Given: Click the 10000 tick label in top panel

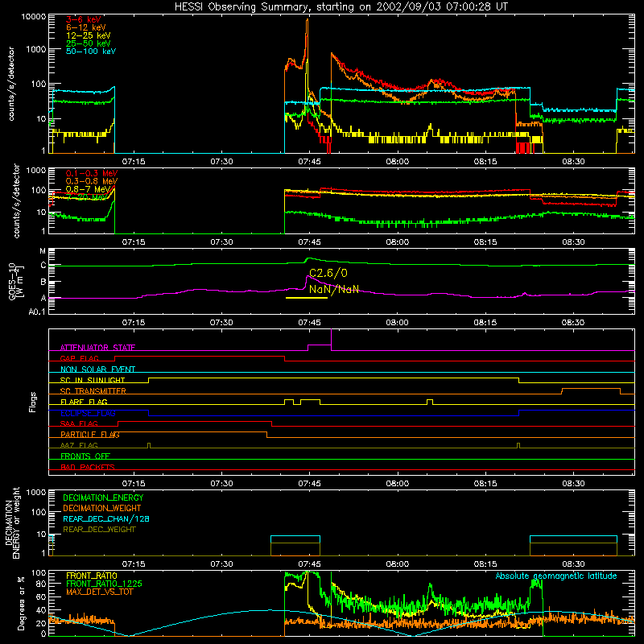Looking at the screenshot, I should click(x=34, y=17).
